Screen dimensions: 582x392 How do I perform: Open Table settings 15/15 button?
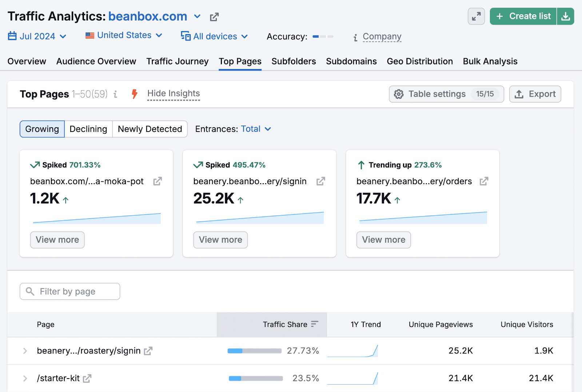[x=446, y=94]
